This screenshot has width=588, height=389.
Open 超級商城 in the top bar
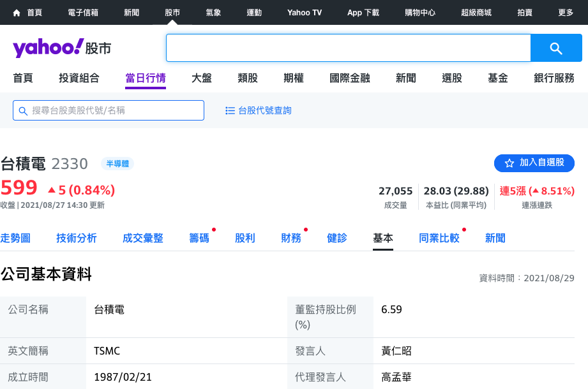click(x=476, y=13)
